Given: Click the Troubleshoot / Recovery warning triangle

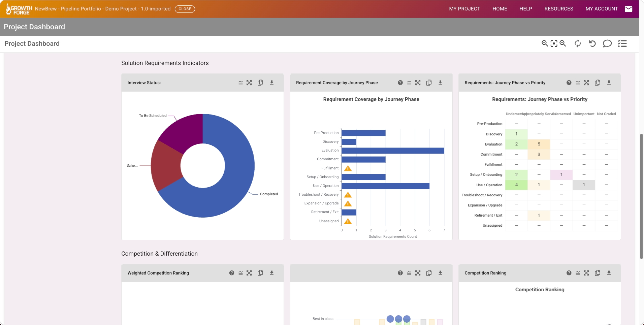Looking at the screenshot, I should pos(348,195).
